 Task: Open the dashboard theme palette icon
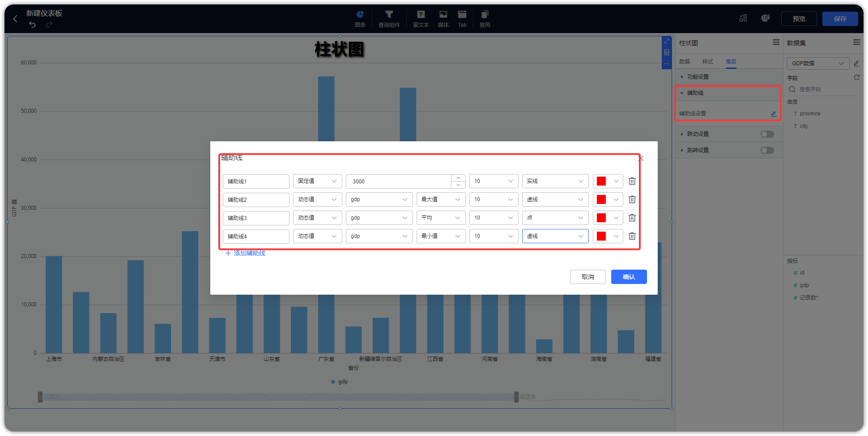tap(766, 18)
